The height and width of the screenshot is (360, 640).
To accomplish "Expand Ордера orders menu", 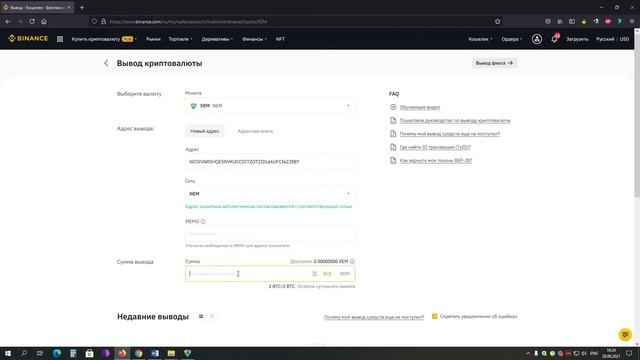I will coord(511,39).
